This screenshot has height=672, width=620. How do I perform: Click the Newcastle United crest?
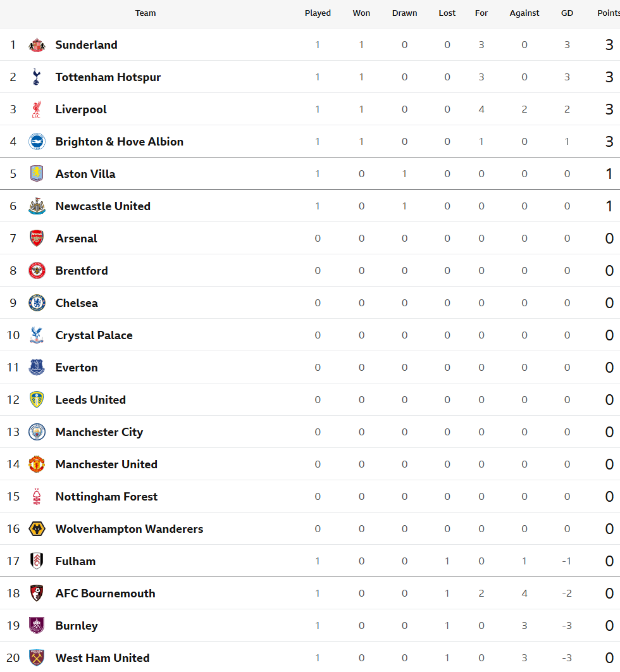click(x=37, y=206)
